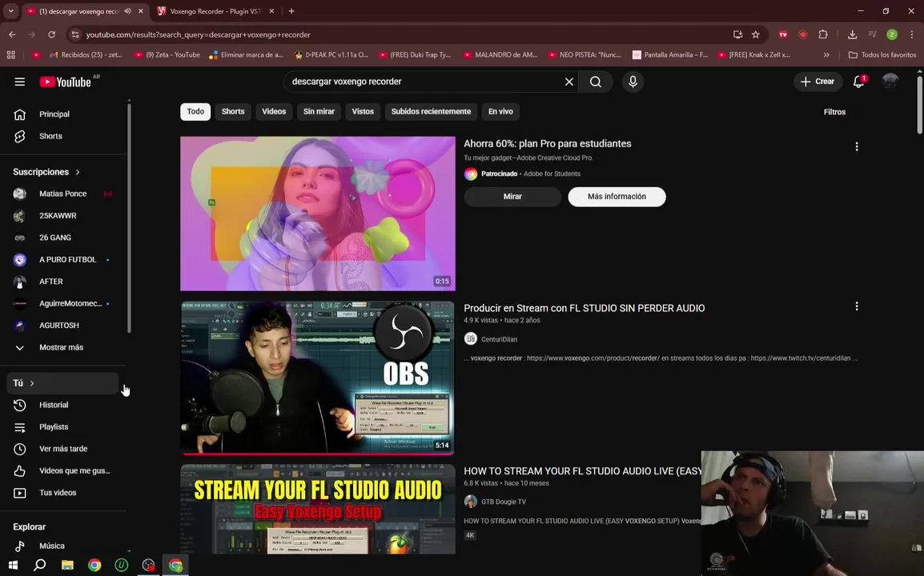Select the Todo filter chip

click(195, 111)
